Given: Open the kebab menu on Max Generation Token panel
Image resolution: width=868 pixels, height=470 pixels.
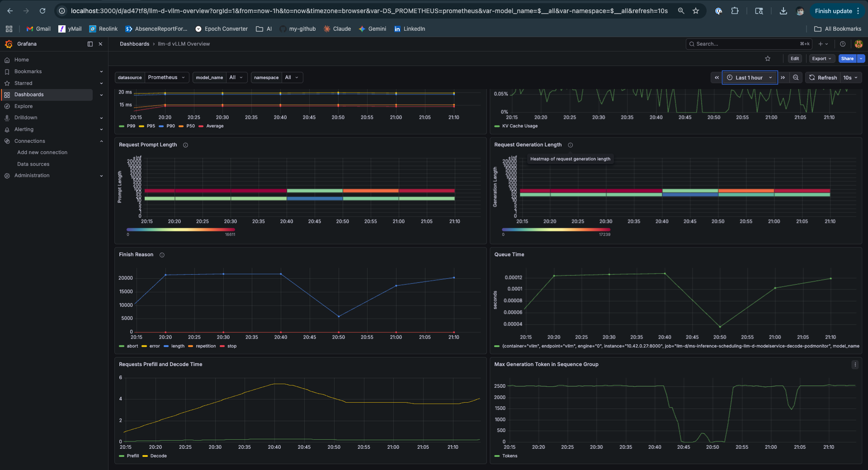Looking at the screenshot, I should pos(855,364).
